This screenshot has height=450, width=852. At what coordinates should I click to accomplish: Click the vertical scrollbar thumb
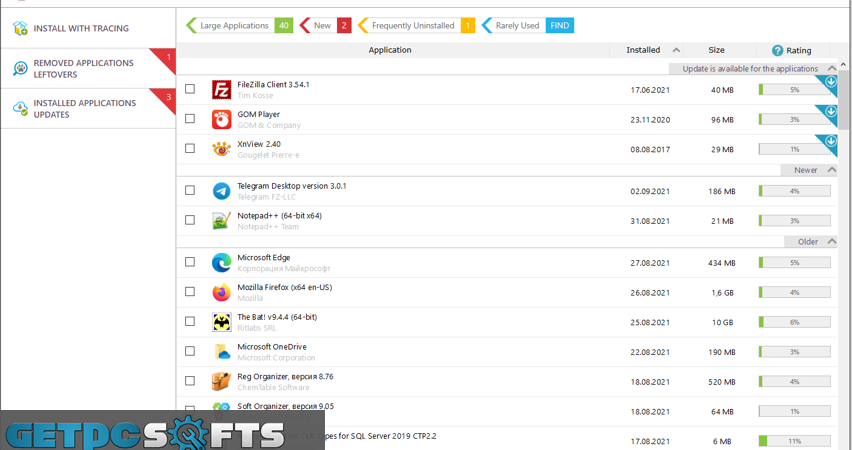point(843,100)
